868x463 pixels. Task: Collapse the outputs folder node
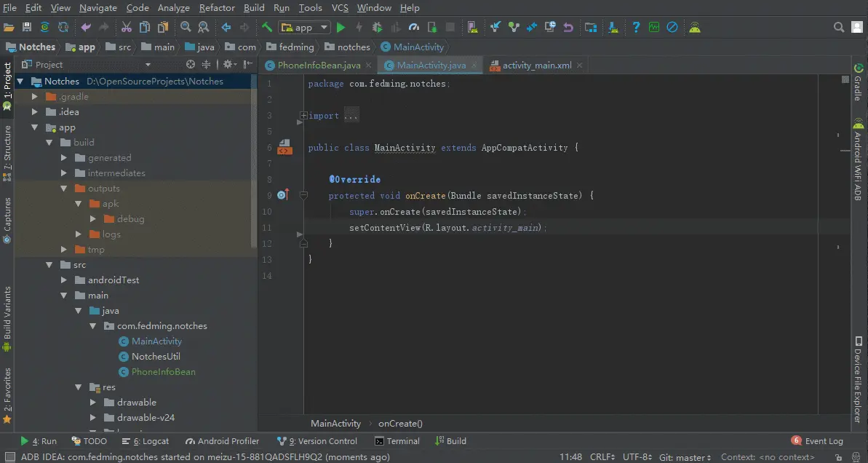click(63, 189)
